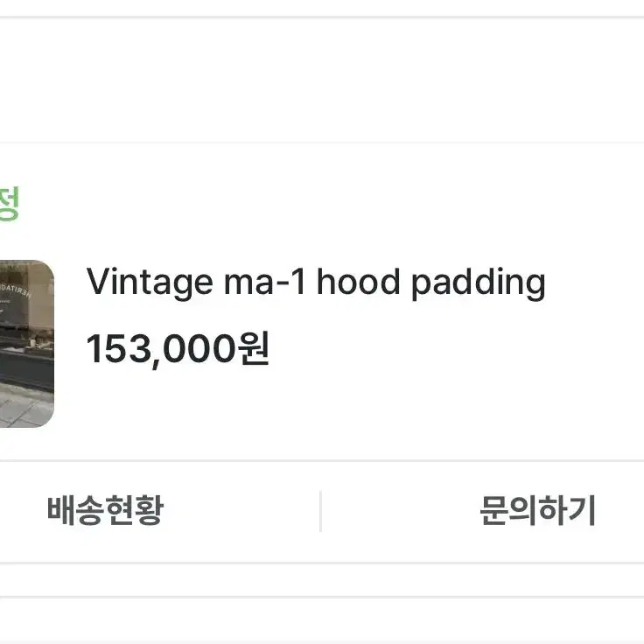Click the gray separator line above 배송현황
Viewport: 644px width, 644px height.
tap(322, 460)
